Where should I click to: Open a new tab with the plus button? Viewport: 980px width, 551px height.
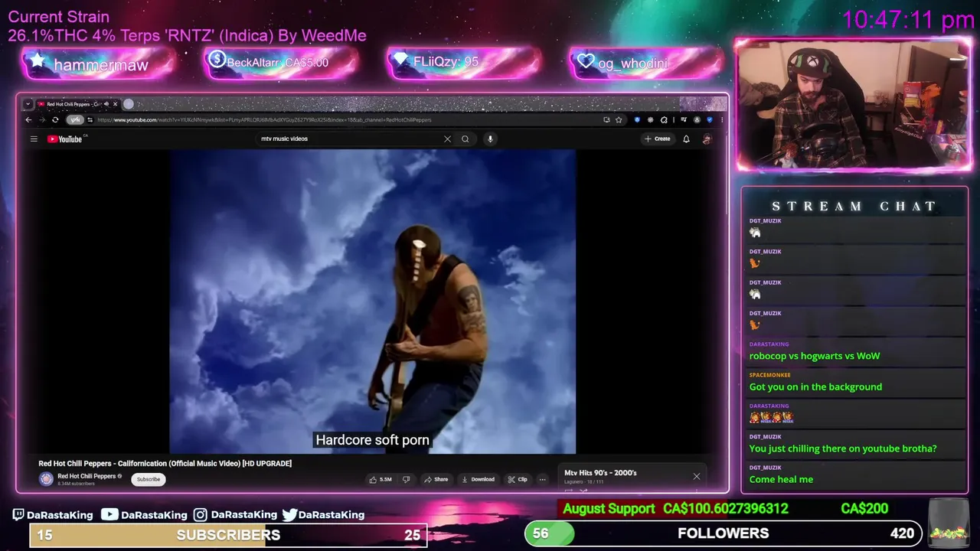pos(129,104)
